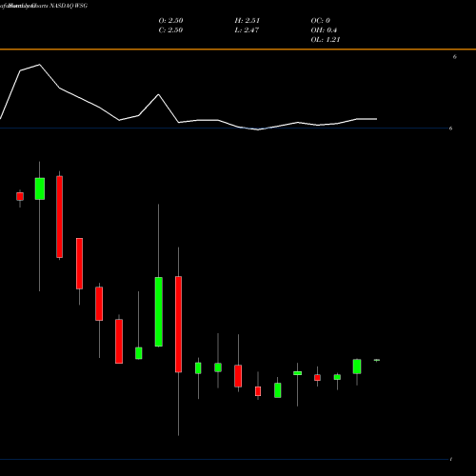The height and width of the screenshot is (476, 476).
Task: Select the "OC: 0" readout
Action: click(x=321, y=20)
